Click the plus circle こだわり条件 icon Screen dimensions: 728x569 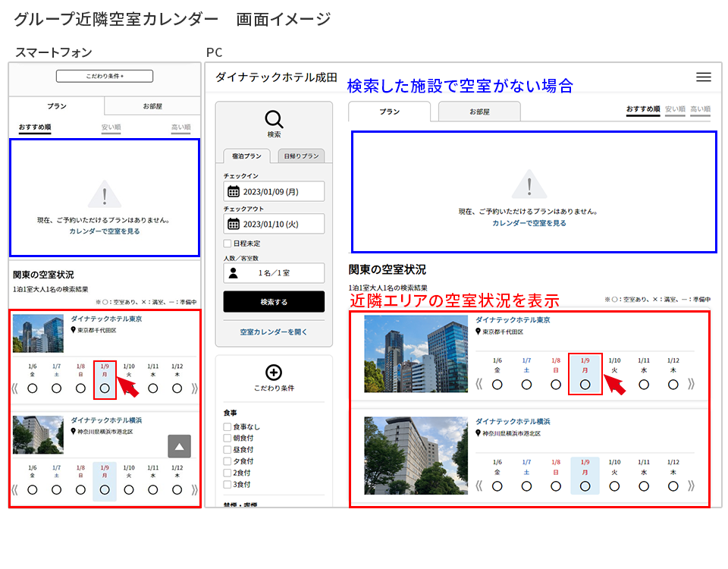(274, 373)
